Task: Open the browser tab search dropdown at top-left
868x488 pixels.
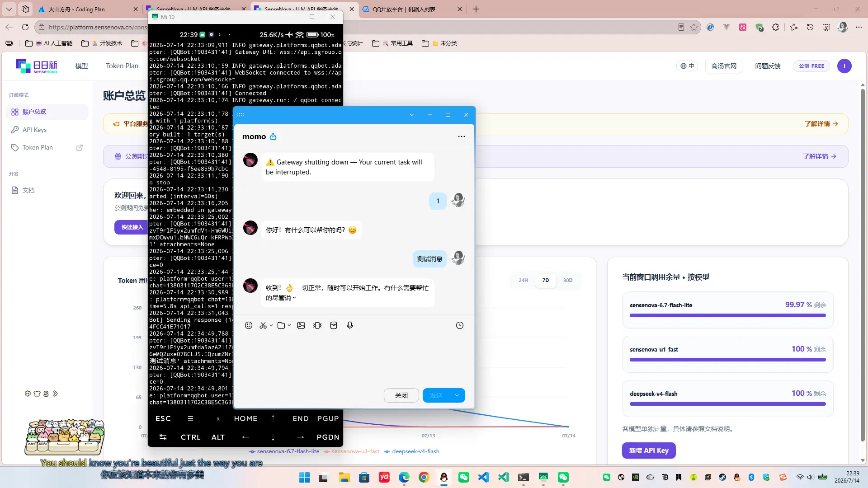Action: [x=9, y=9]
